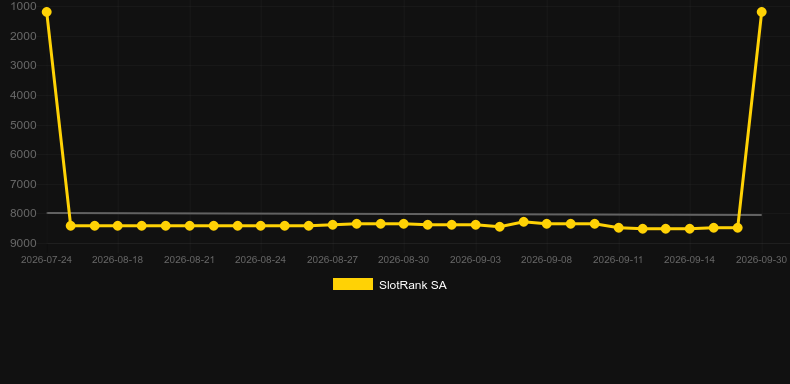Click the data point above 2026-09-11

coord(618,228)
